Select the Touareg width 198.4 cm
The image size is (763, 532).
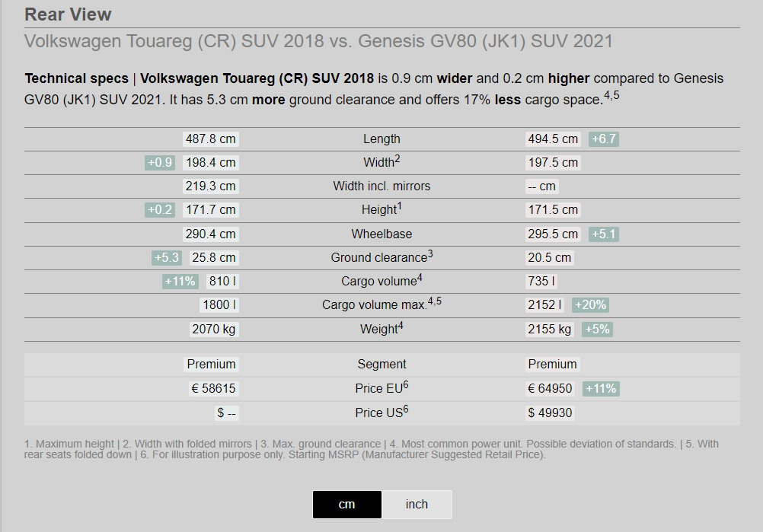point(211,162)
